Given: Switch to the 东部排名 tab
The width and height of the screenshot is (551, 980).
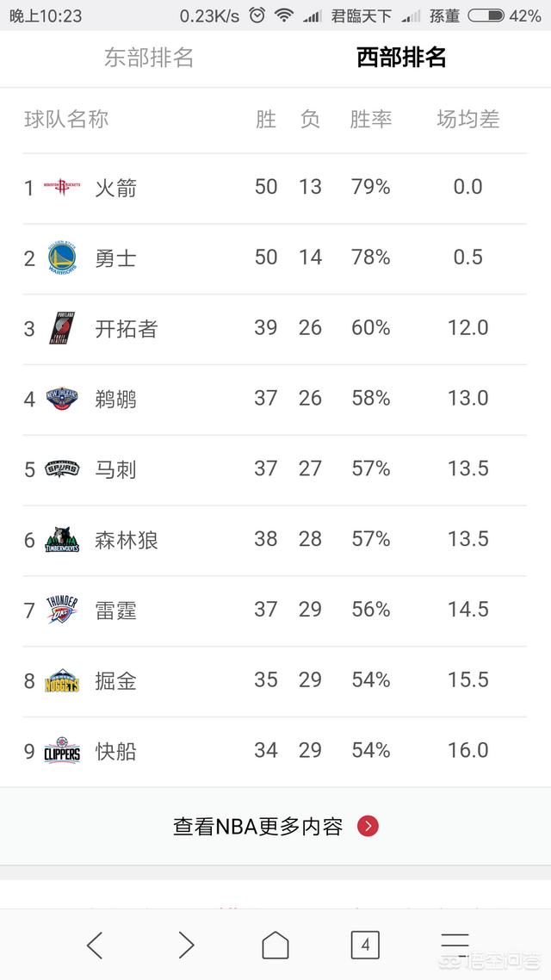Looking at the screenshot, I should pyautogui.click(x=149, y=58).
